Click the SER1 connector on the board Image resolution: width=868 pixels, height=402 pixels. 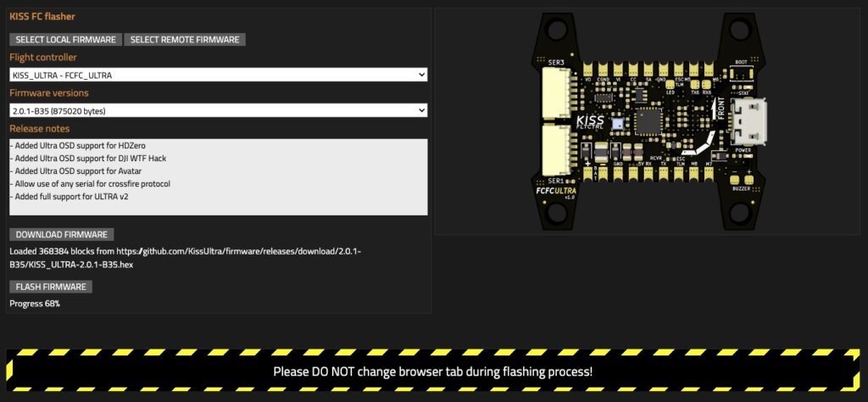556,149
